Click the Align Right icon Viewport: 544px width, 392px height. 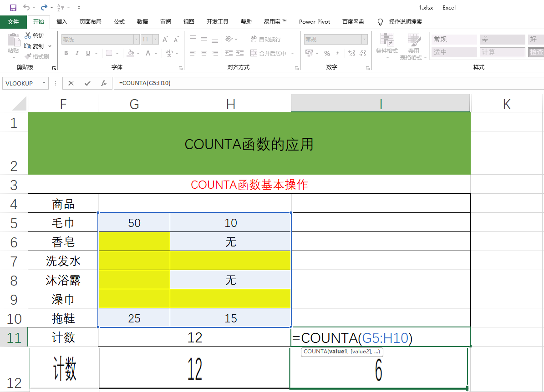coord(215,53)
